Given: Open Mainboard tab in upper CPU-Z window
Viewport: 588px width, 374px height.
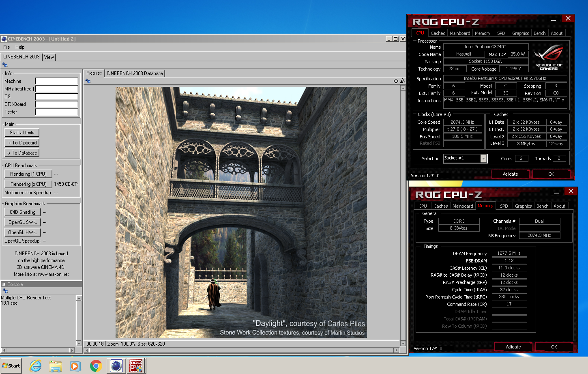Looking at the screenshot, I should point(460,33).
